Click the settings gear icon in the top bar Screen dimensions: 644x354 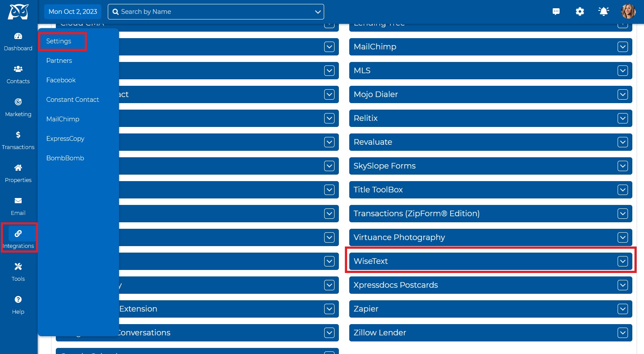point(580,12)
